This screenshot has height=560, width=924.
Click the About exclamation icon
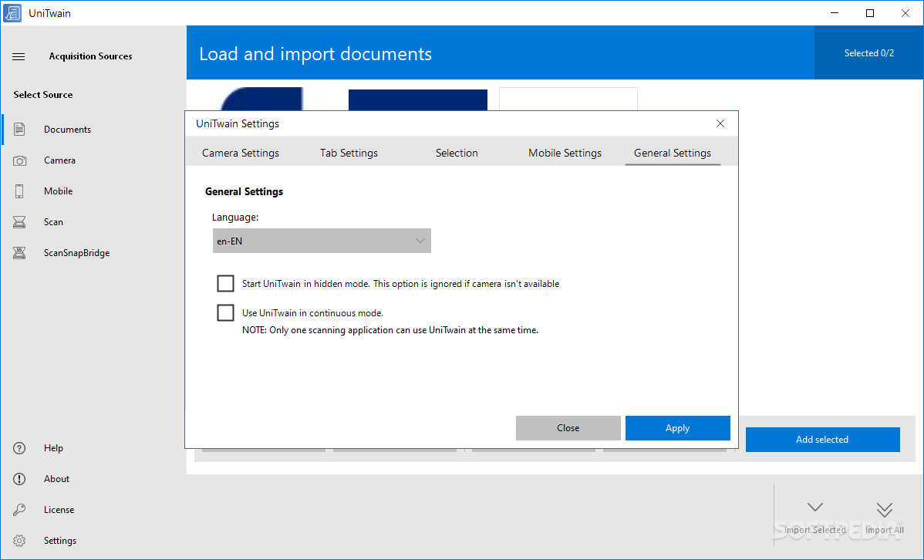(x=19, y=479)
